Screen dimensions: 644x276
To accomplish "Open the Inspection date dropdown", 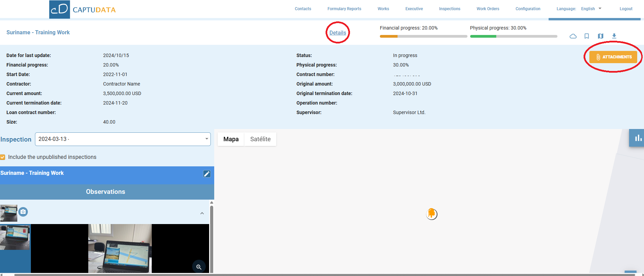I will pyautogui.click(x=123, y=139).
